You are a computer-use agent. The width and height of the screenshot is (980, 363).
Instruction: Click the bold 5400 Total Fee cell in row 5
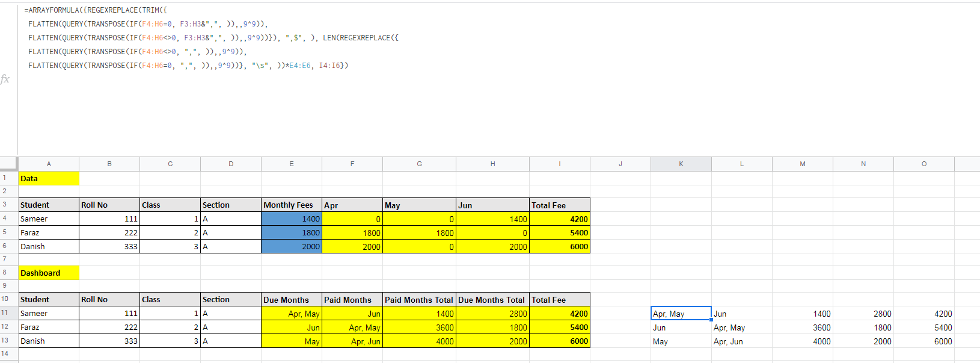coord(560,233)
